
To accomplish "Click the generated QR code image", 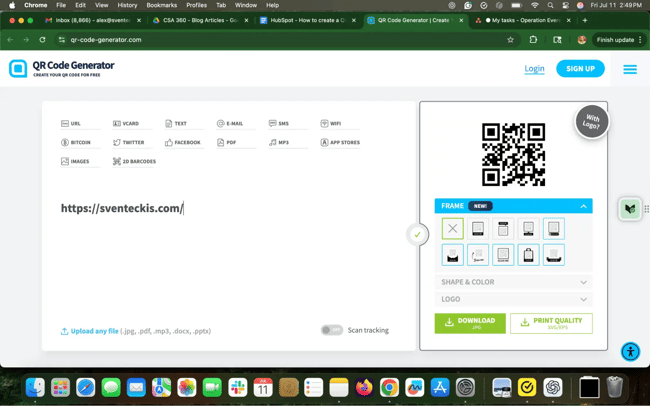I will tap(513, 154).
